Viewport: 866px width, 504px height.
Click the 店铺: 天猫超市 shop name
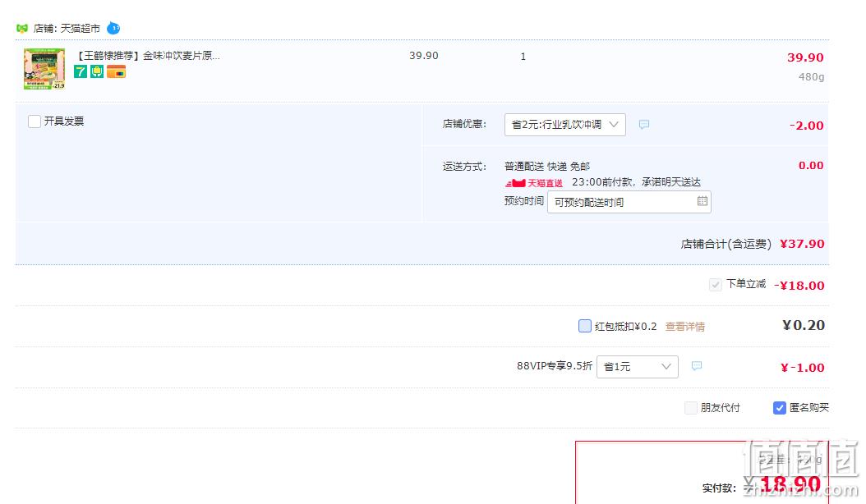67,28
